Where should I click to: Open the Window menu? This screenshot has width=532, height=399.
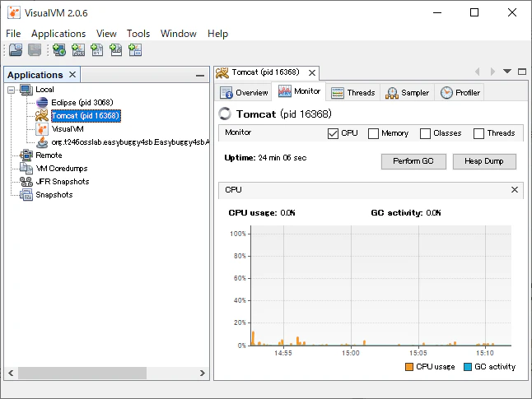click(179, 34)
